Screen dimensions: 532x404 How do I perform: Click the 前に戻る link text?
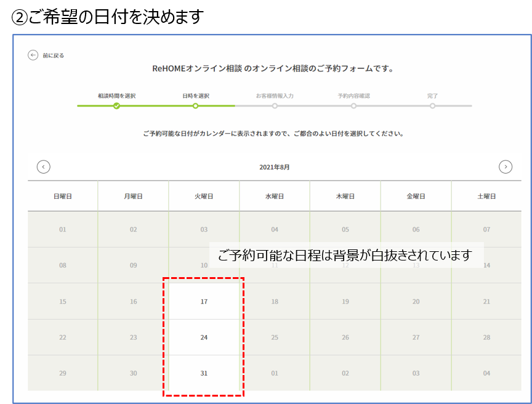[x=54, y=56]
